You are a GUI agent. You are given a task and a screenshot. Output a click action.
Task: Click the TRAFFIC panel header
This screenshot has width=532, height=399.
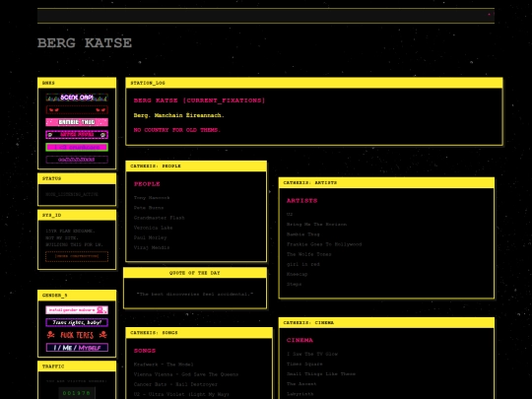[x=77, y=366]
